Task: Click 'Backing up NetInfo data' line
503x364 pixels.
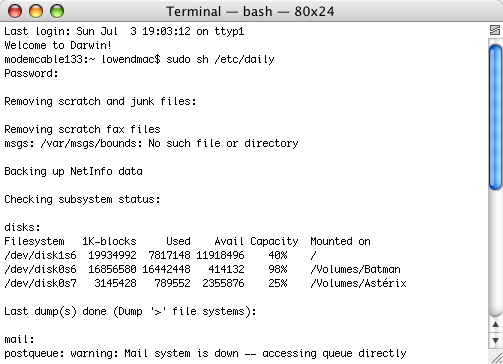Action: 73,171
